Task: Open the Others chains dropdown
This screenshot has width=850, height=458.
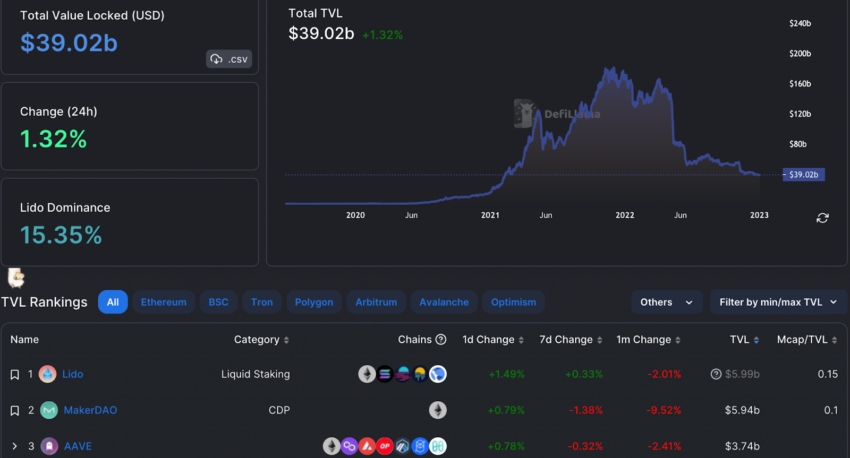Action: click(x=667, y=302)
